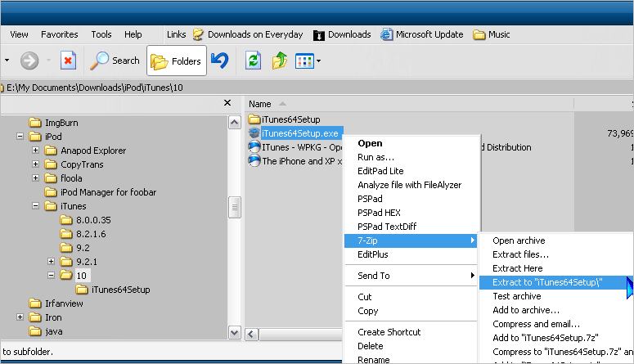Select iTunes64Setup subfolder in tree
The width and height of the screenshot is (634, 364).
tap(113, 290)
